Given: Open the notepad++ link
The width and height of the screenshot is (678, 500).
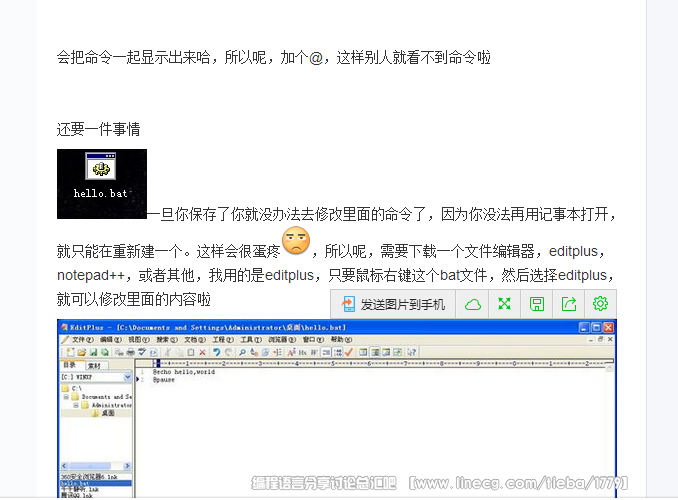Looking at the screenshot, I should click(x=91, y=275).
